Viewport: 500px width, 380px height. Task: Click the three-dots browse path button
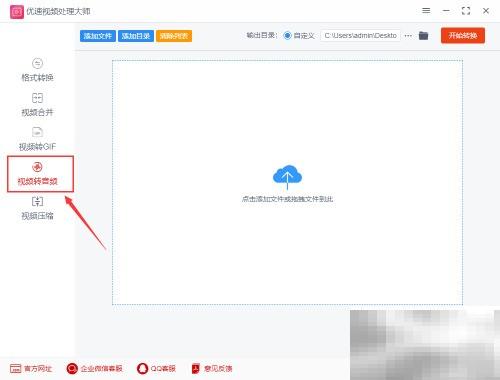408,35
